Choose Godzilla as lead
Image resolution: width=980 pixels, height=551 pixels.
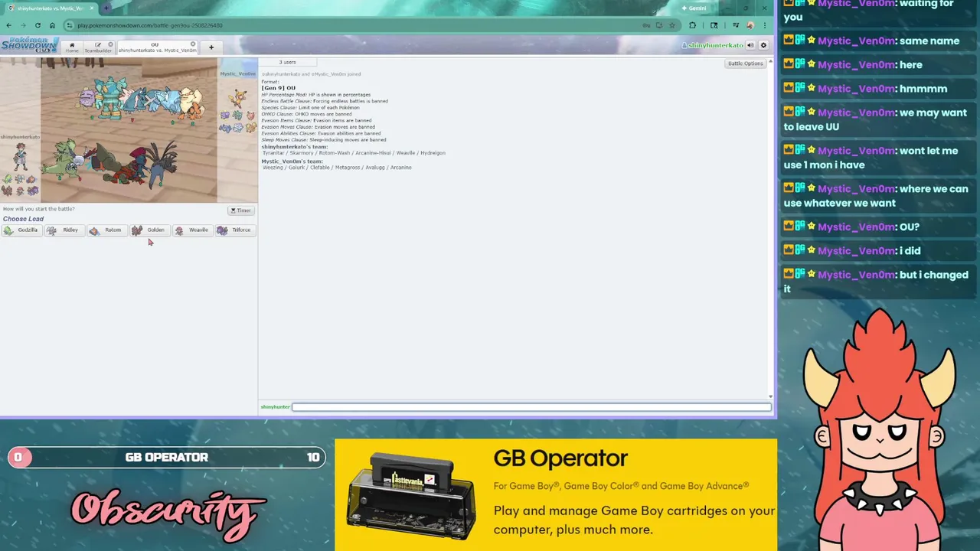21,230
